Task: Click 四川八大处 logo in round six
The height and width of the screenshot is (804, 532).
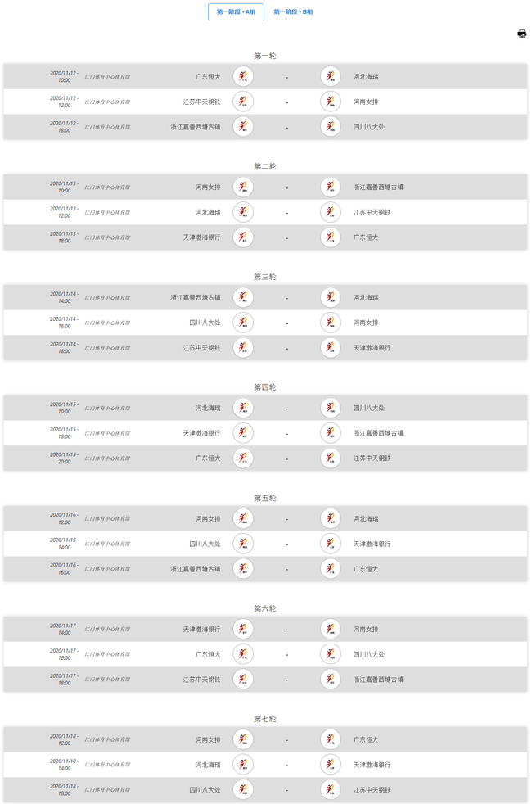Action: pos(331,653)
